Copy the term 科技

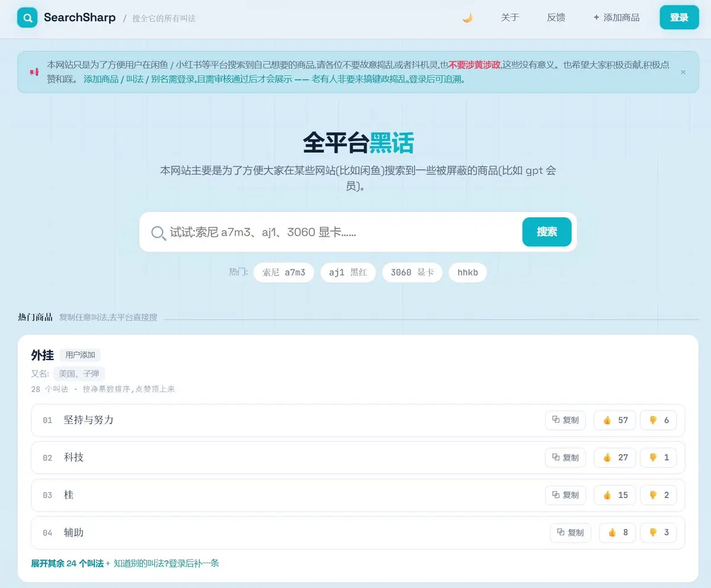pos(565,458)
